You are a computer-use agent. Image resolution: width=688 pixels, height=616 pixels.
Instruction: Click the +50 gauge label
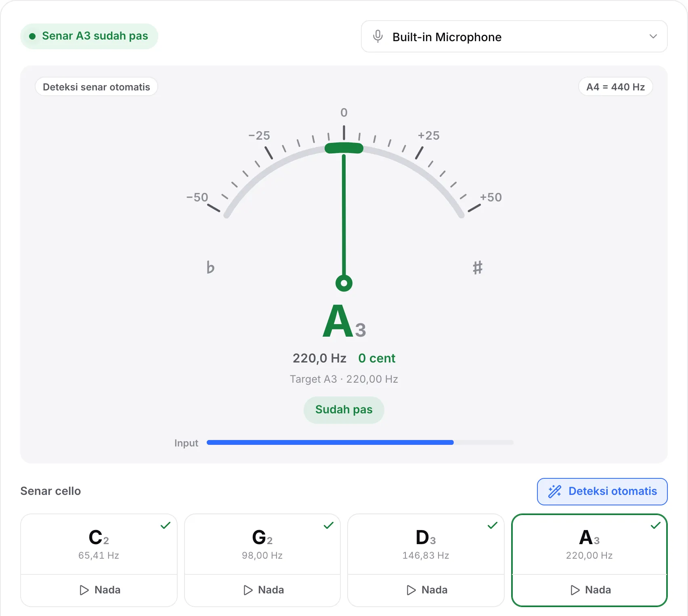point(491,197)
